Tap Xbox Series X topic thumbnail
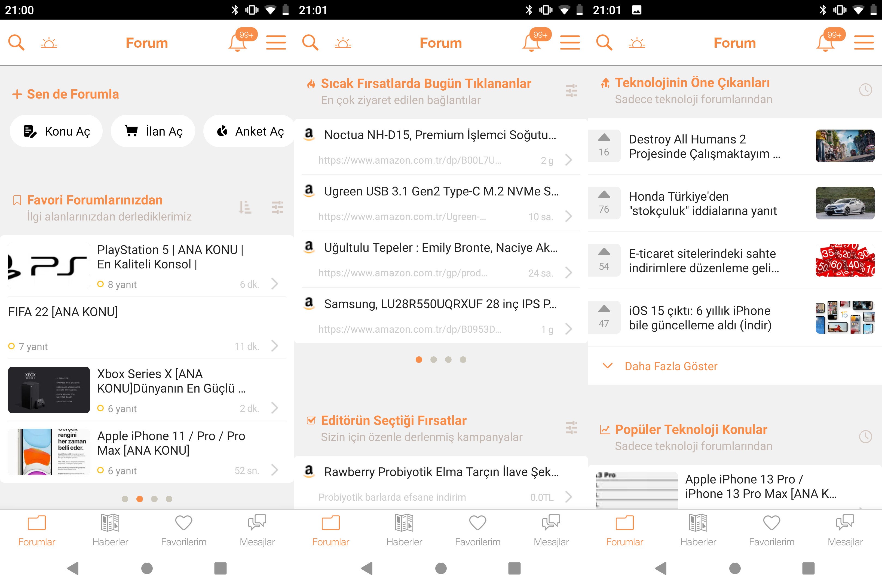 (49, 390)
